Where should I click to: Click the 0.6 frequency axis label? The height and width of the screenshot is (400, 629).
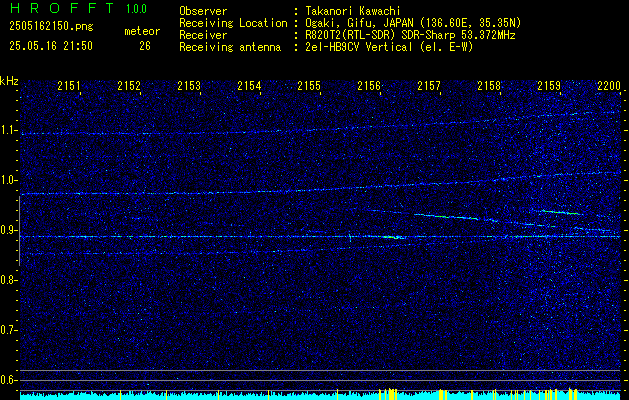(8, 380)
